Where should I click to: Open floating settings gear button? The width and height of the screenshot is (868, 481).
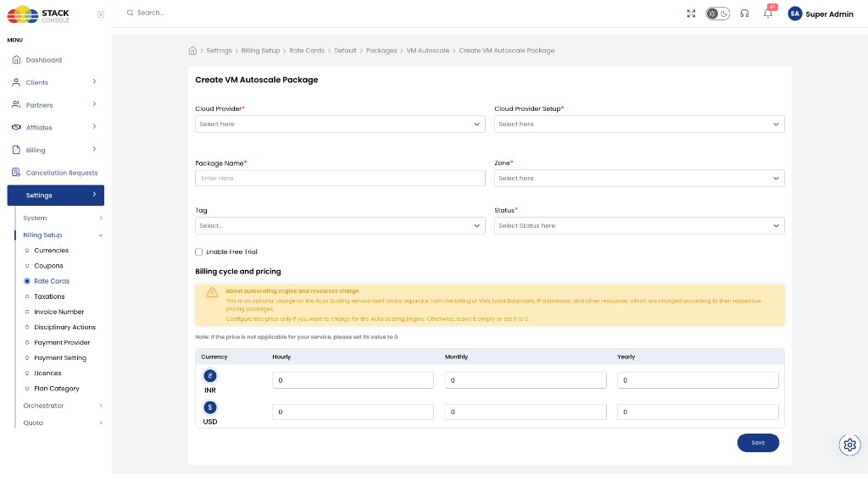[x=849, y=445]
